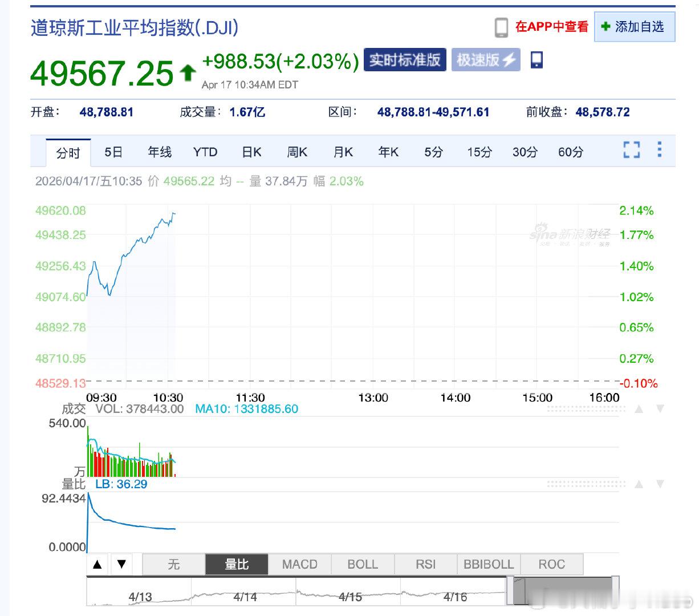This screenshot has width=699, height=616.
Task: Click the green plus icon on 添加自选
Action: pyautogui.click(x=606, y=26)
